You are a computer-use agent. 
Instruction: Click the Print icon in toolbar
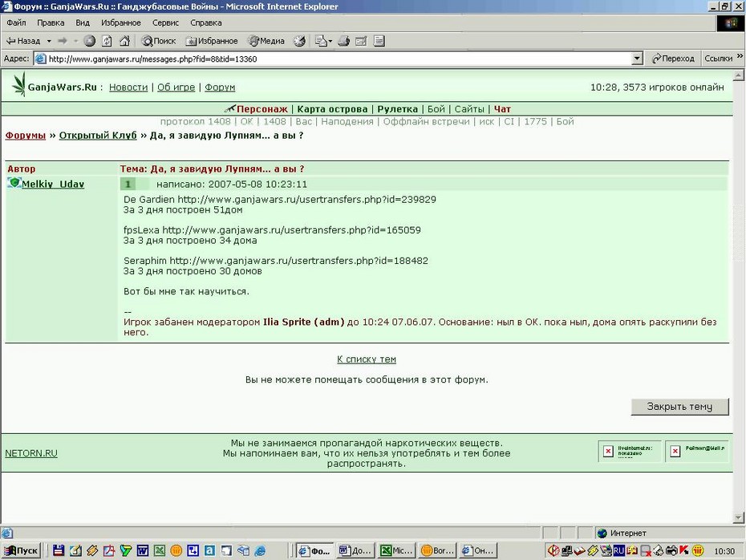(x=343, y=41)
